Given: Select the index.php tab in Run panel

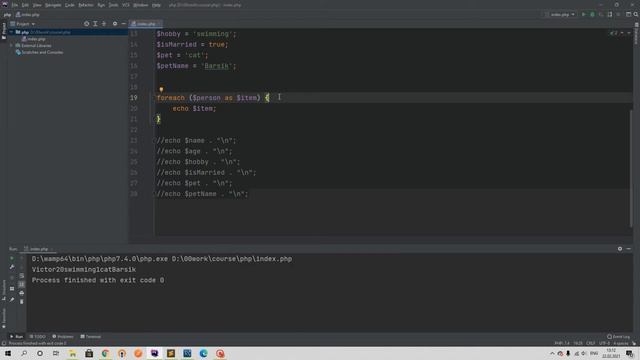Looking at the screenshot, I should pyautogui.click(x=38, y=249).
